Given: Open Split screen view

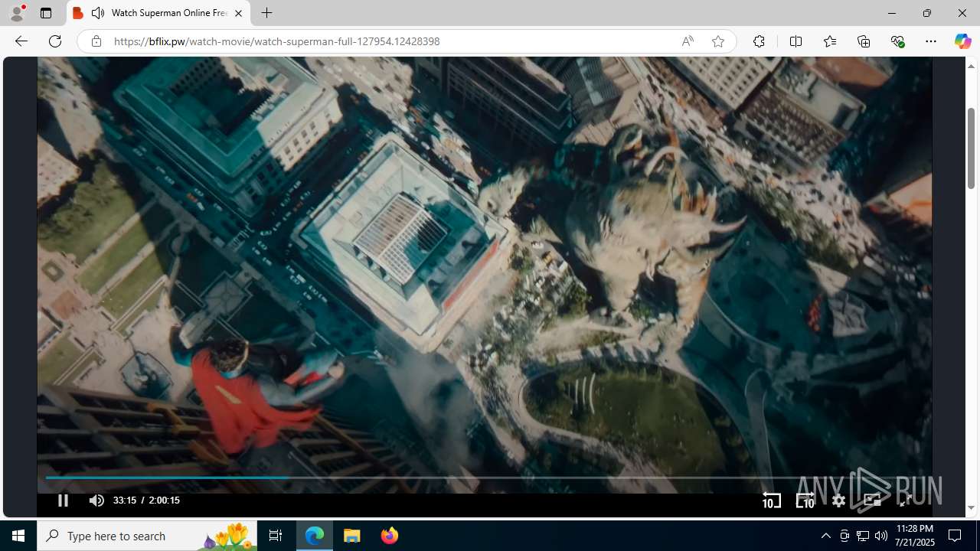Looking at the screenshot, I should (x=795, y=41).
